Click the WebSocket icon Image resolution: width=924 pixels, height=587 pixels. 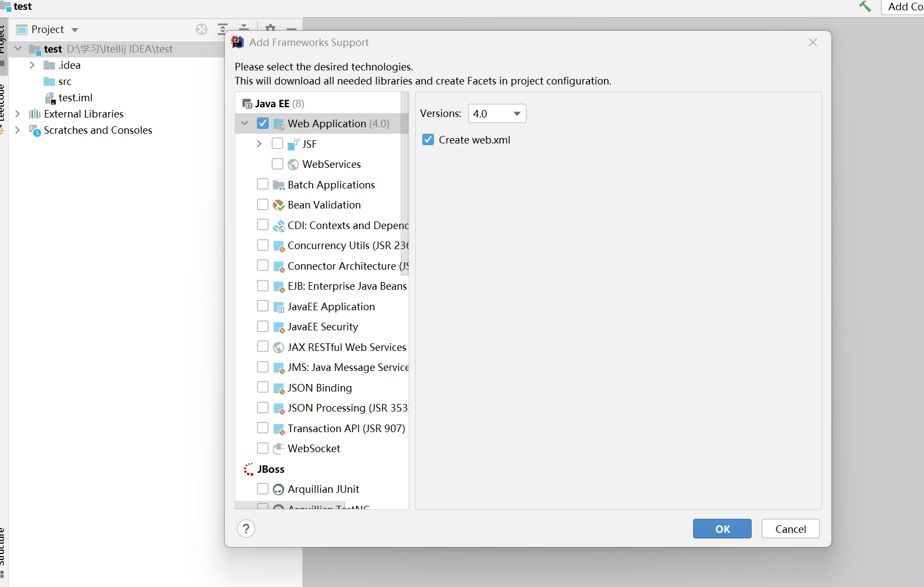[x=279, y=448]
